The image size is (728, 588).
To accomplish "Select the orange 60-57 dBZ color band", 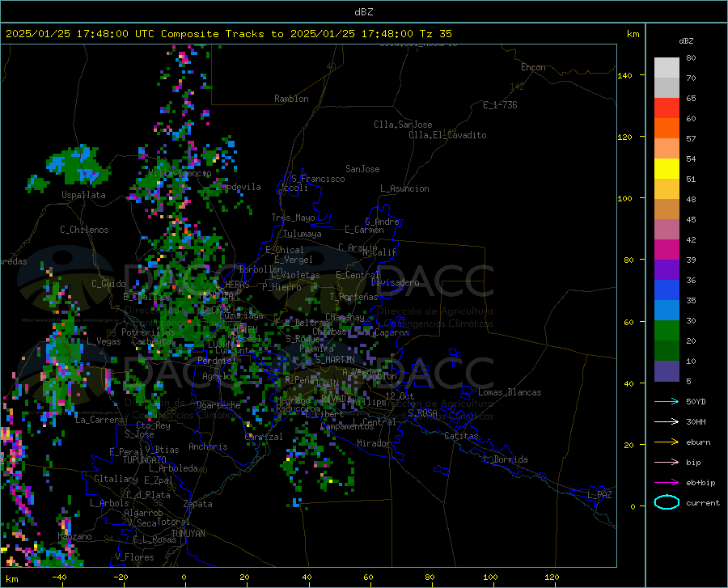I will click(667, 129).
